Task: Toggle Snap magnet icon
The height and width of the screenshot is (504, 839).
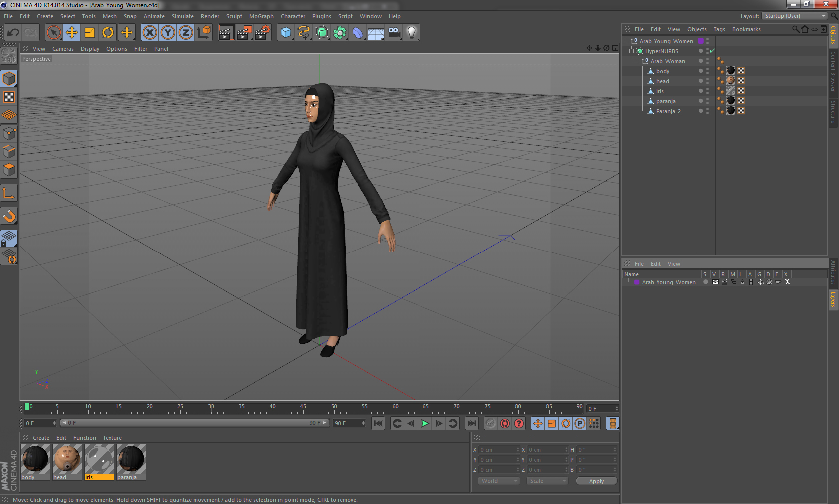Action: coord(9,216)
